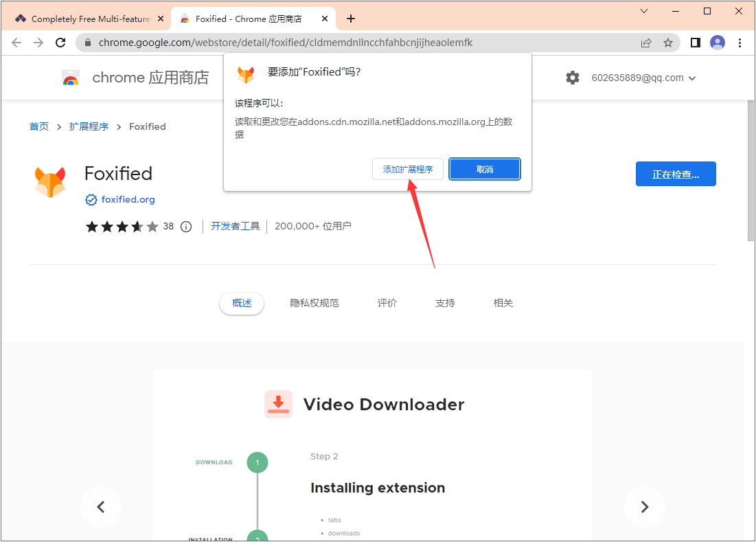Switch to the 评价 tab
The width and height of the screenshot is (756, 542).
point(387,303)
